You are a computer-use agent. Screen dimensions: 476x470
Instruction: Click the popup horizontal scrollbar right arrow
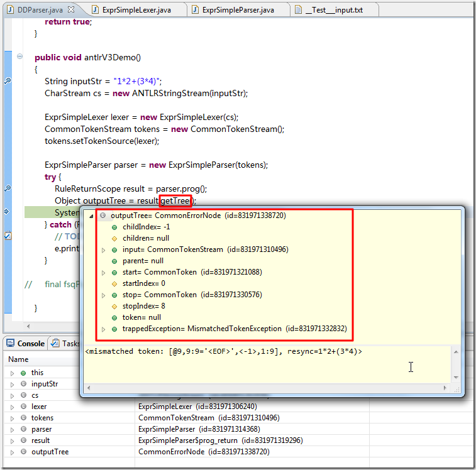(x=445, y=388)
